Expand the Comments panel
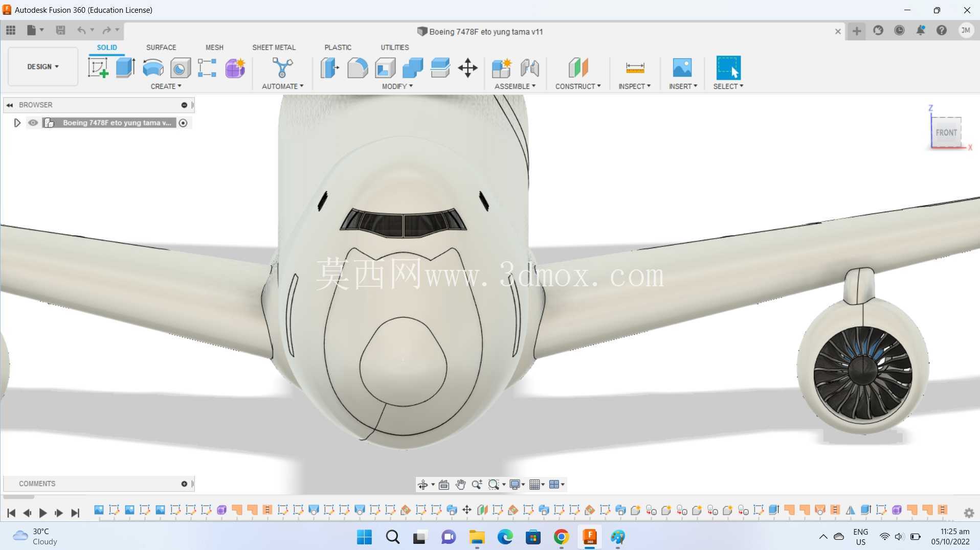This screenshot has width=980, height=550. (184, 484)
